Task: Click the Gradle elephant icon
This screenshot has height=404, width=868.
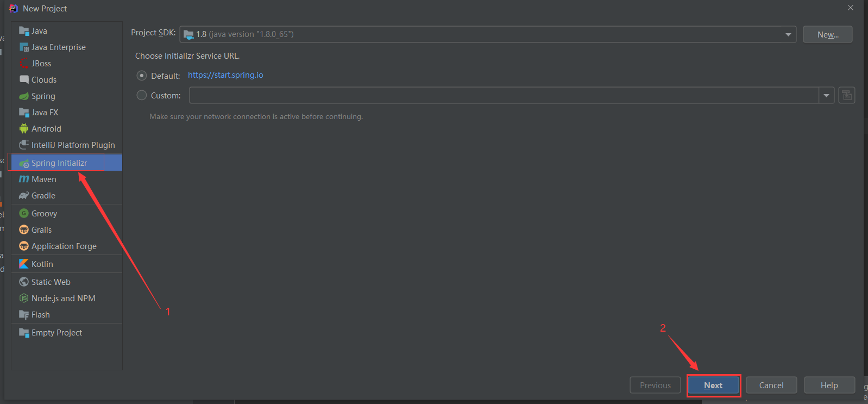Action: (x=24, y=196)
